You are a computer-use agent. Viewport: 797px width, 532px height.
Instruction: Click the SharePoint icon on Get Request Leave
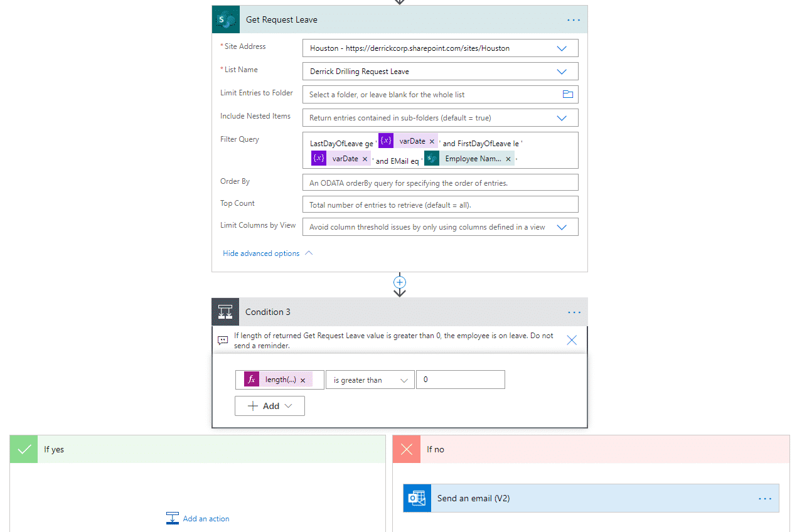point(225,19)
